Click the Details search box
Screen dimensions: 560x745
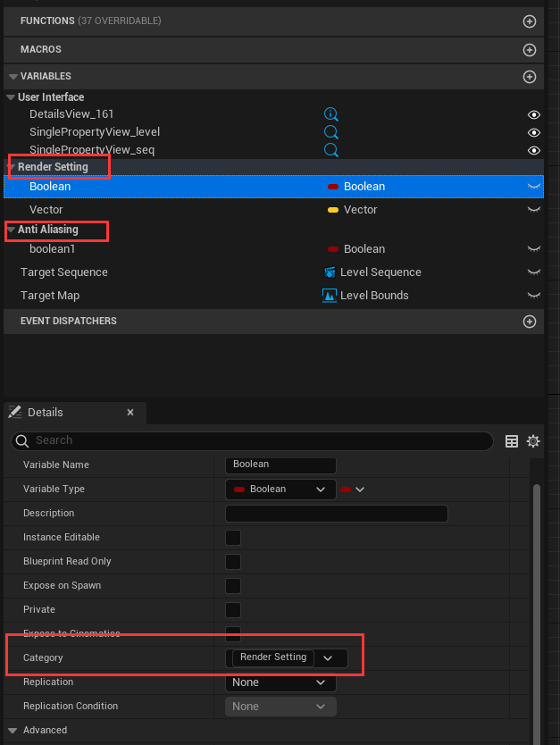point(259,440)
